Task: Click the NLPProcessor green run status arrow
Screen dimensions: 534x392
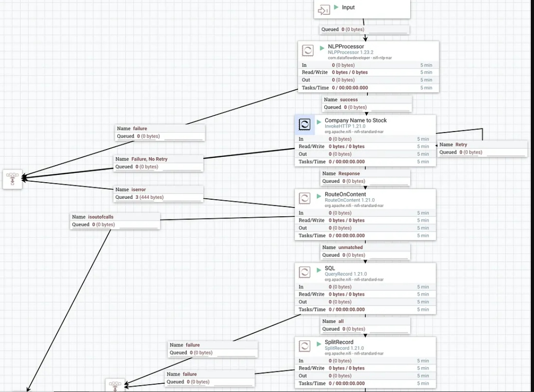Action: coord(322,48)
